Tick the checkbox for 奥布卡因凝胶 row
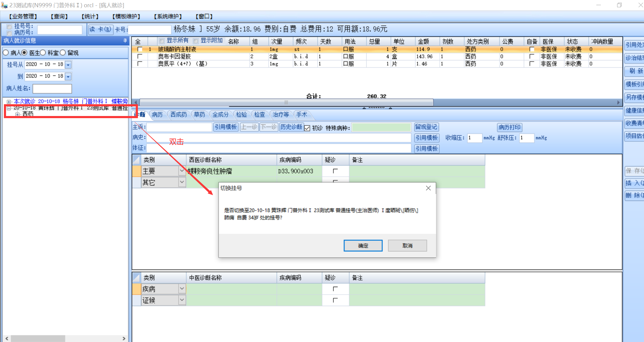This screenshot has height=342, width=644. (x=140, y=56)
